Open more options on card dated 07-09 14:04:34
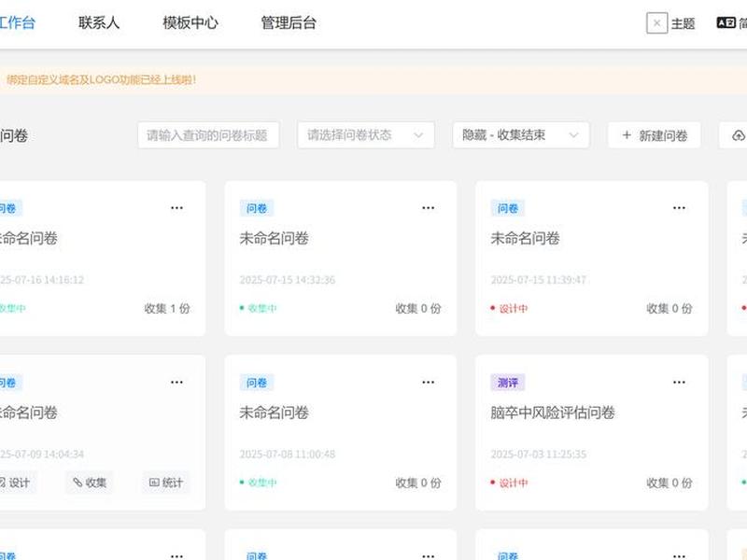 pyautogui.click(x=176, y=382)
